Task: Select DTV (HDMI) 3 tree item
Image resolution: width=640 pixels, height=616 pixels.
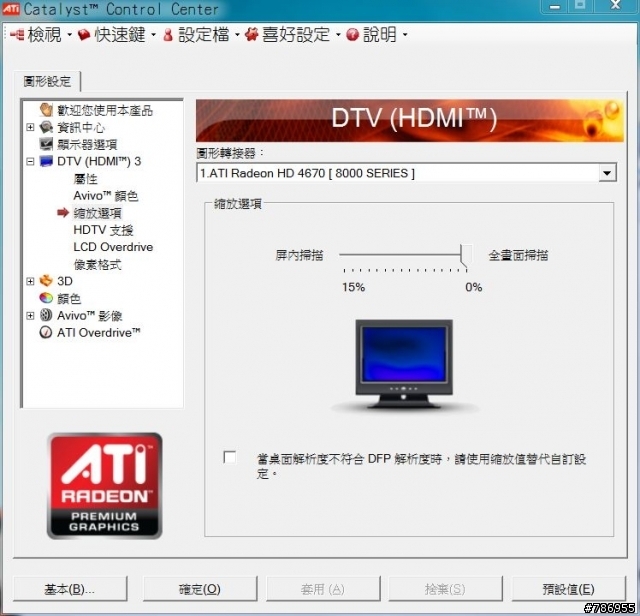Action: [99, 162]
